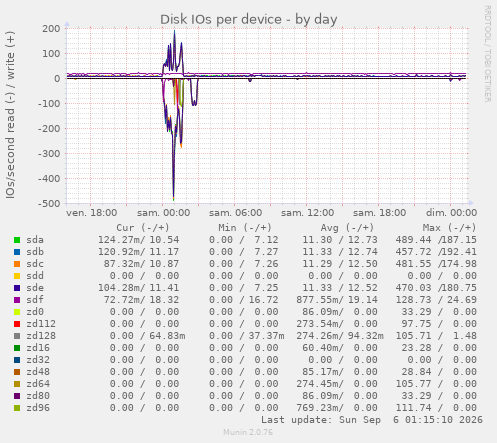Select the zd112 device label
Image resolution: width=497 pixels, height=443 pixels.
(x=41, y=324)
